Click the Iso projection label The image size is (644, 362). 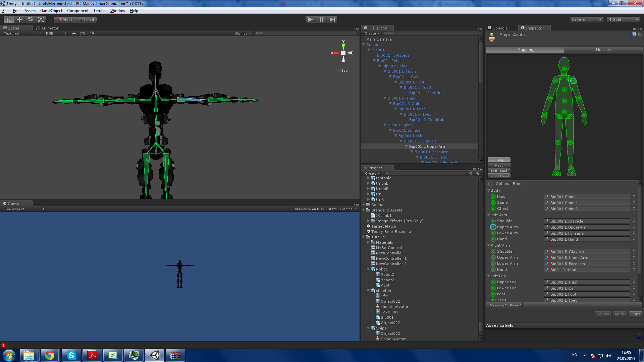(344, 70)
